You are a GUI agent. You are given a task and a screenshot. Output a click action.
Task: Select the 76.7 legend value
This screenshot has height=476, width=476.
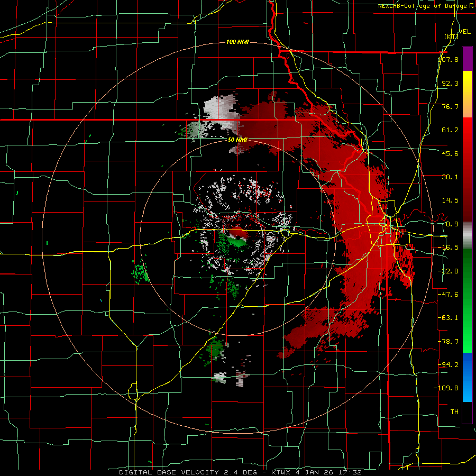pos(450,106)
